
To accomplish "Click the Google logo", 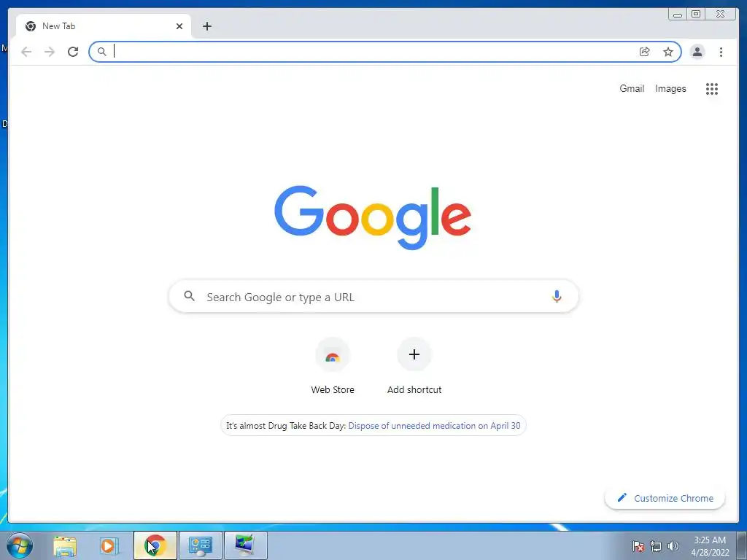I will coord(373,217).
